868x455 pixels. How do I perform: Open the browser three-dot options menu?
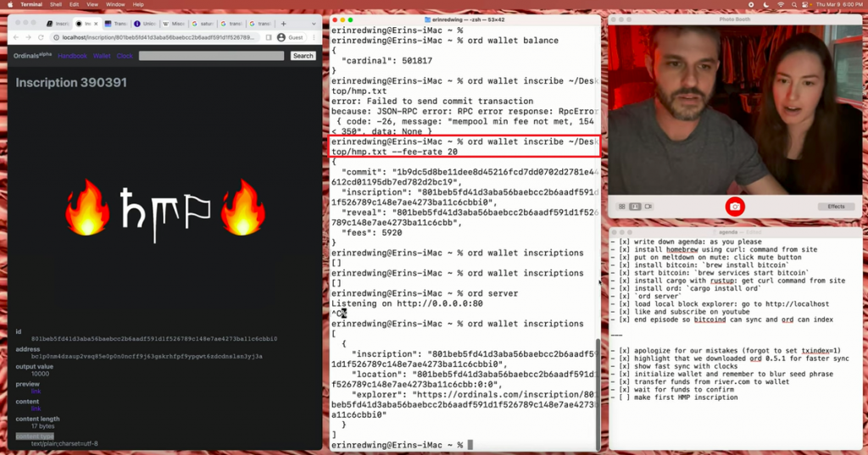[314, 37]
